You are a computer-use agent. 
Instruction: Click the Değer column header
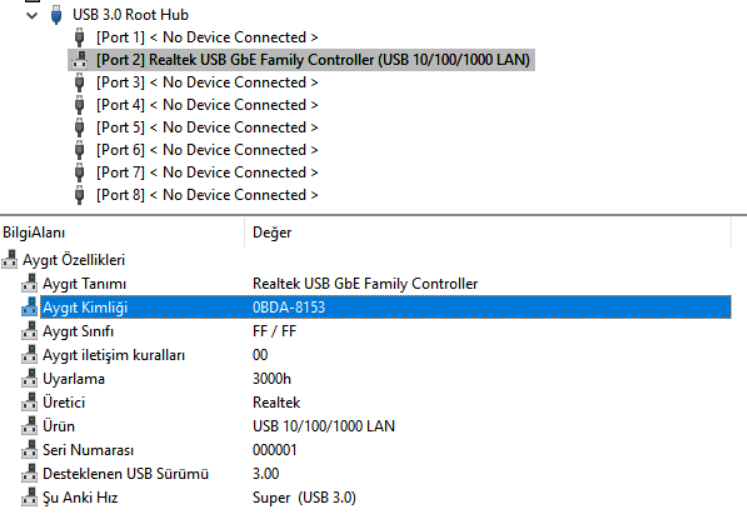(272, 232)
